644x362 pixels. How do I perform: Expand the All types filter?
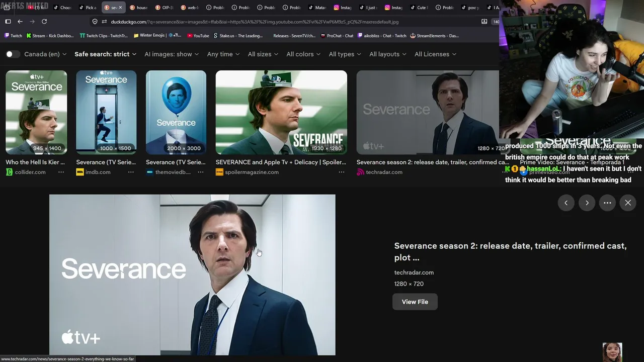coord(345,54)
